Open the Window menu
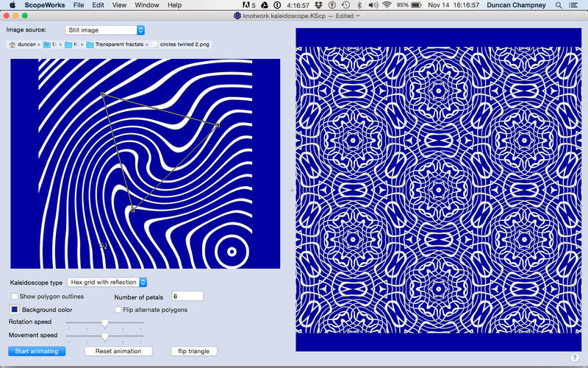 [x=146, y=5]
